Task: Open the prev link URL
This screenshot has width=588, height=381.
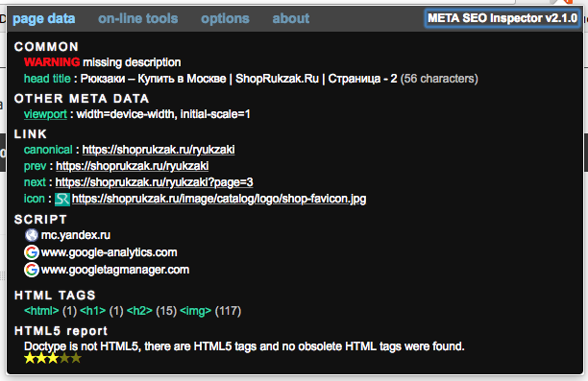Action: 132,166
